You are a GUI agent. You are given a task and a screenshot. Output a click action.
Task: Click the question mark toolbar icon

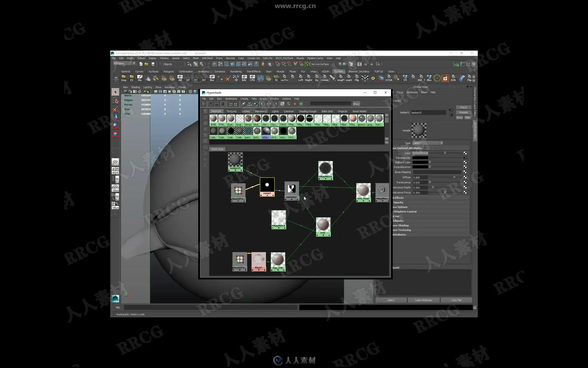click(256, 64)
